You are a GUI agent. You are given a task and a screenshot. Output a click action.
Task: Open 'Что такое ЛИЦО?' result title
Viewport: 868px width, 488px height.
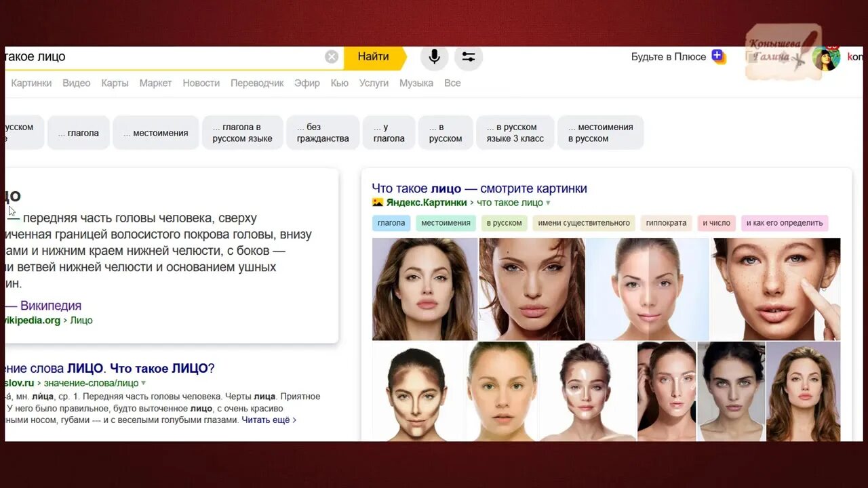[x=162, y=369]
